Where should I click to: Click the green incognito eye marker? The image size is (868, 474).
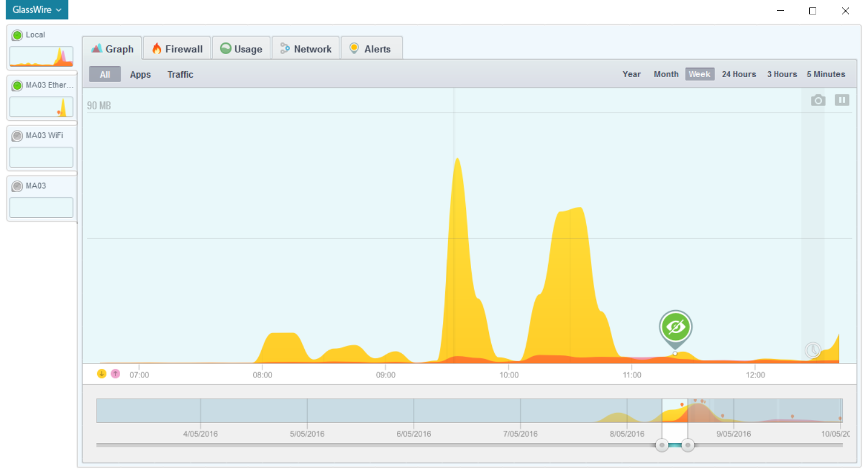click(675, 327)
